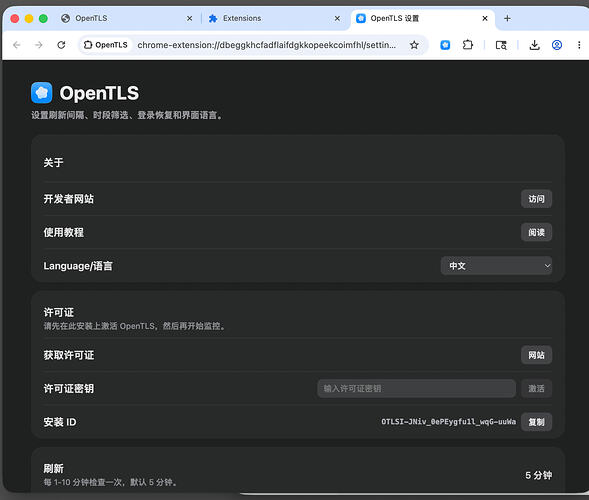Viewport: 589px width, 500px height.
Task: Click the OpenTLS site info chip
Action: 106,45
